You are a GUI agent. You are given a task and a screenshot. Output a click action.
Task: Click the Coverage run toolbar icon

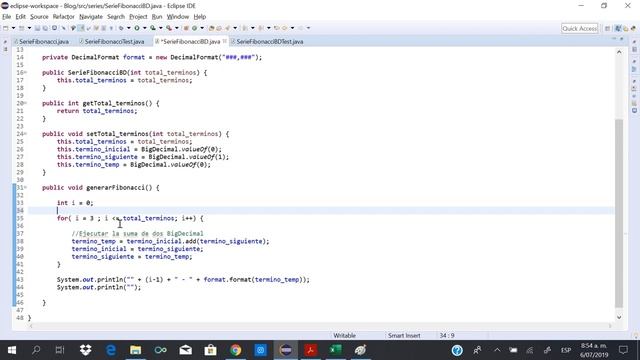(x=153, y=28)
